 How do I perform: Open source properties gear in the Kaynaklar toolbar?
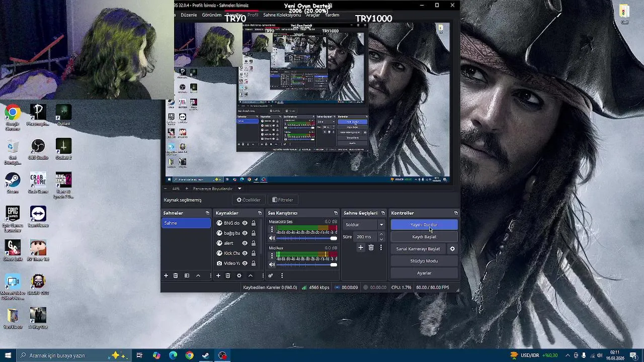coord(239,276)
